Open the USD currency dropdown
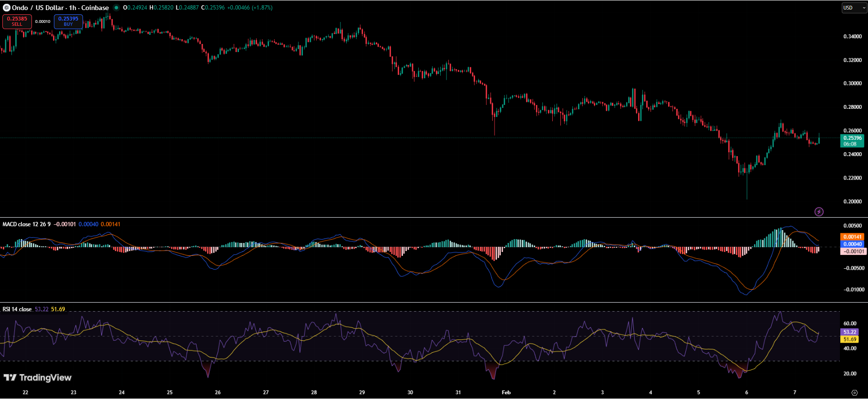This screenshot has width=868, height=399. [853, 8]
